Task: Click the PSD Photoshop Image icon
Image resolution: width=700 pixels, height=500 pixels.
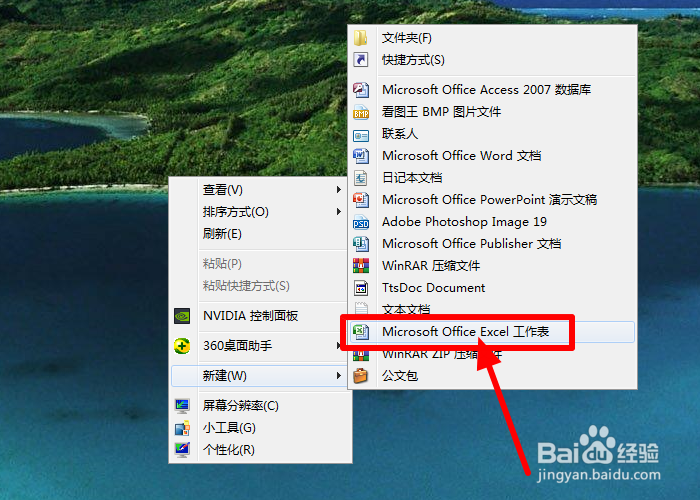Action: (x=361, y=222)
